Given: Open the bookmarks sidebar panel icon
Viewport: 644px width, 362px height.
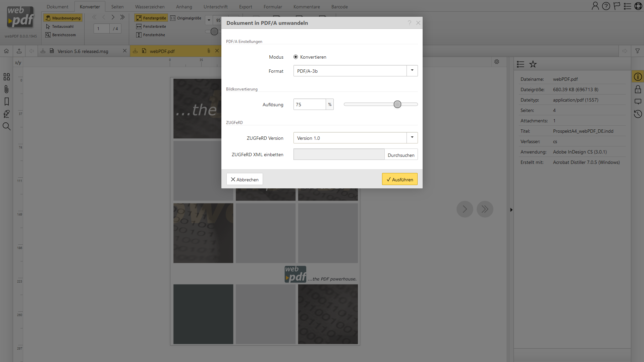Looking at the screenshot, I should 6,102.
